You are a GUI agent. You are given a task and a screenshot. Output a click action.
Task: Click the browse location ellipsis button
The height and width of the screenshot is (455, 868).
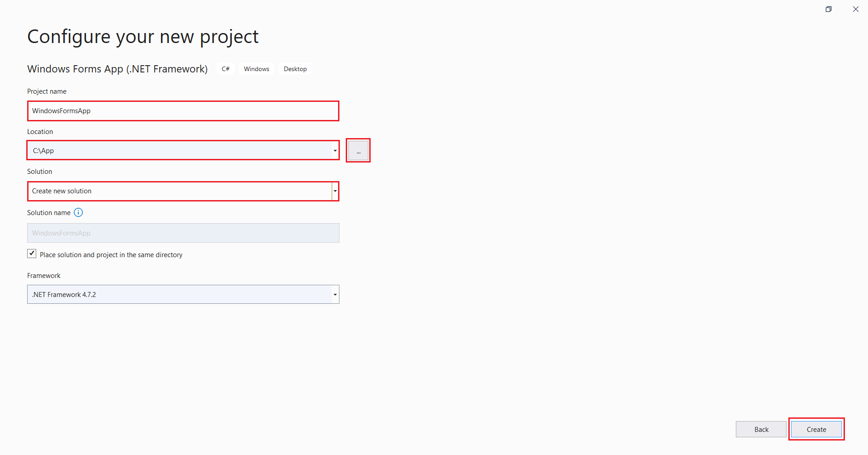[358, 150]
